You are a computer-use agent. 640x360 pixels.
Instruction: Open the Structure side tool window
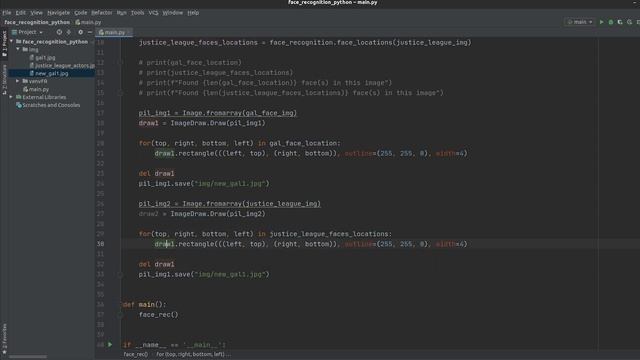click(x=4, y=80)
